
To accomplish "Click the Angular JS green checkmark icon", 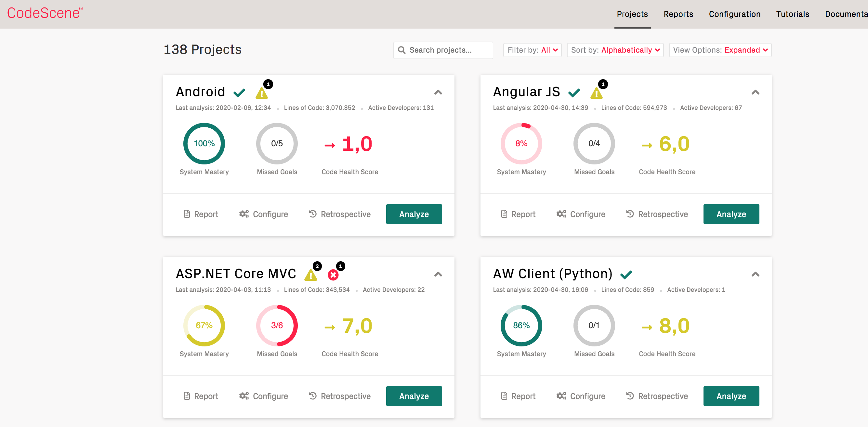I will tap(574, 92).
